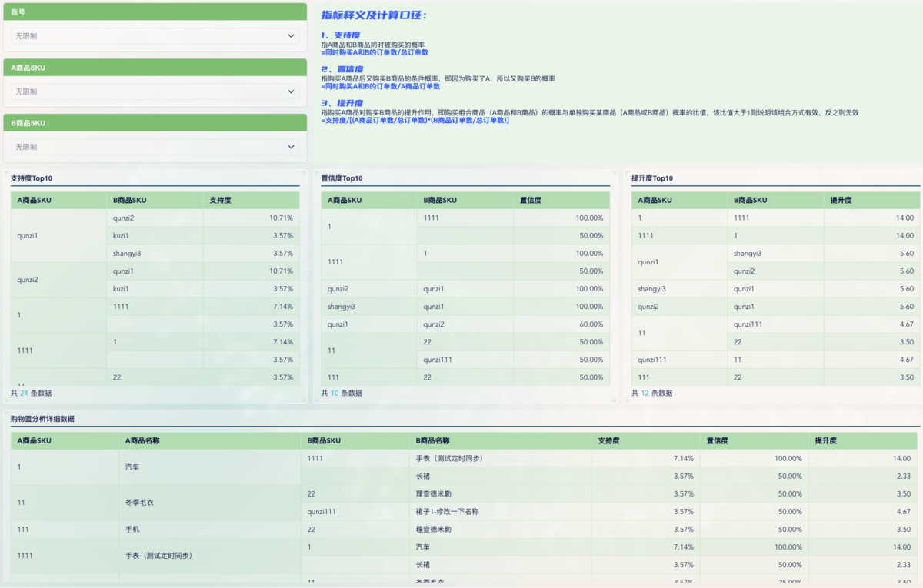The height and width of the screenshot is (588, 923).
Task: Click 提升度 column header in 提升度Top10 table
Action: [841, 200]
